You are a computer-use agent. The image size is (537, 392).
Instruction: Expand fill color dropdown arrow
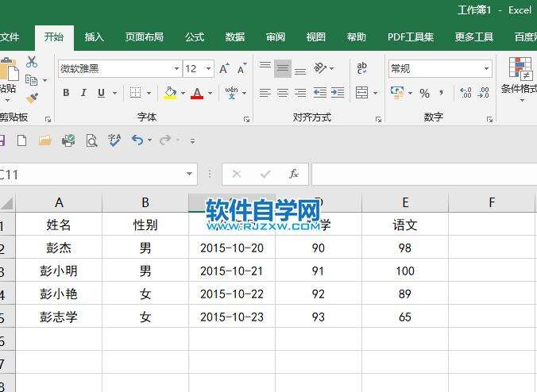(x=183, y=93)
